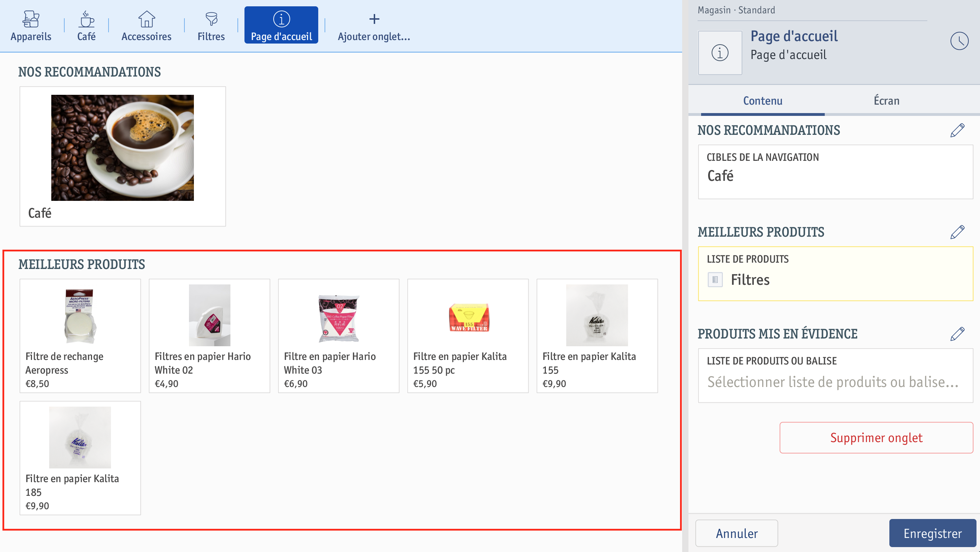980x552 pixels.
Task: Click the Nos Recommandations heading in preview
Action: point(90,72)
